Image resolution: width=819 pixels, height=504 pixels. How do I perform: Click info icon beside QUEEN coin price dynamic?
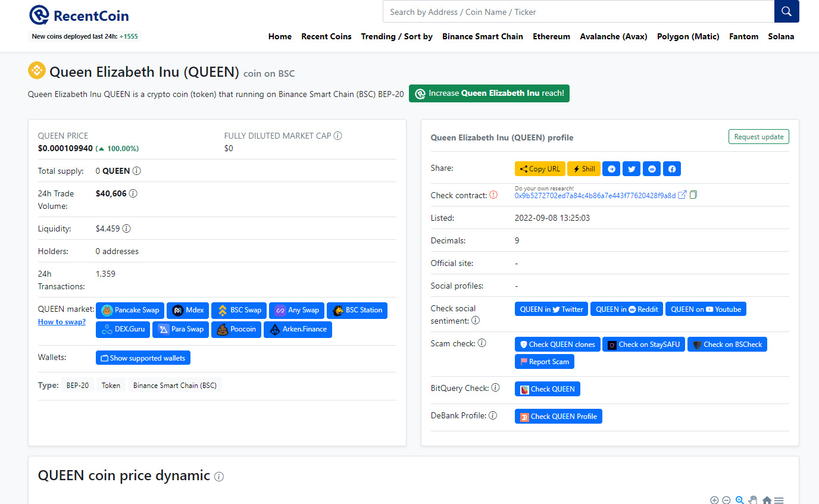pyautogui.click(x=219, y=477)
